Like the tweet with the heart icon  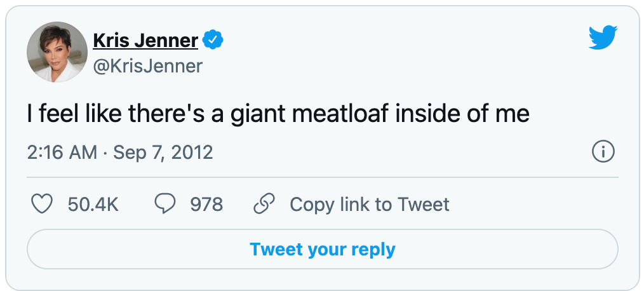pyautogui.click(x=42, y=204)
